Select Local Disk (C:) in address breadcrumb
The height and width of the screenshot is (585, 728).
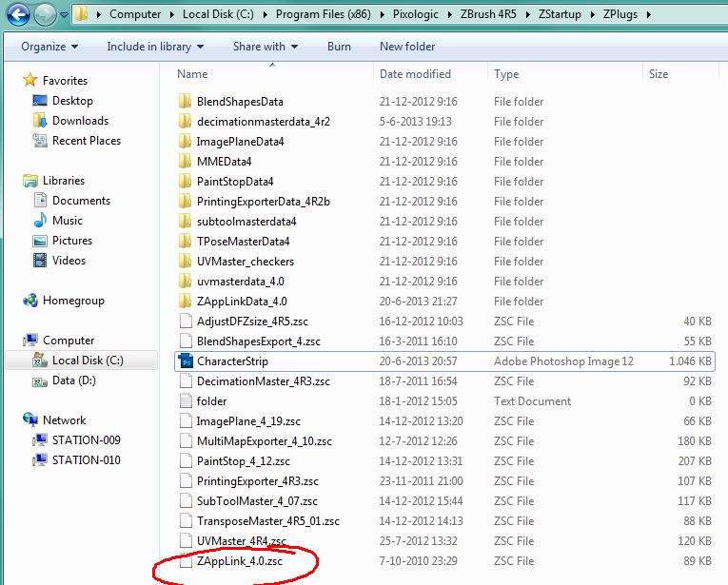218,14
